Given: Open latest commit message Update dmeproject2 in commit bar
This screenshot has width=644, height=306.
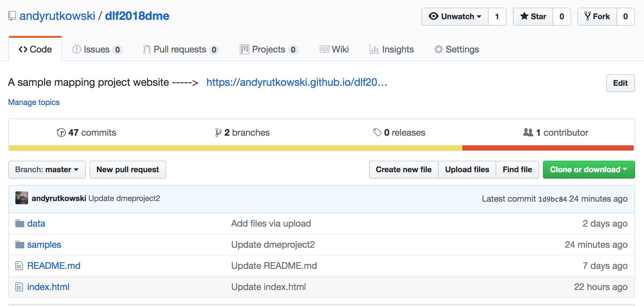Looking at the screenshot, I should pos(124,198).
